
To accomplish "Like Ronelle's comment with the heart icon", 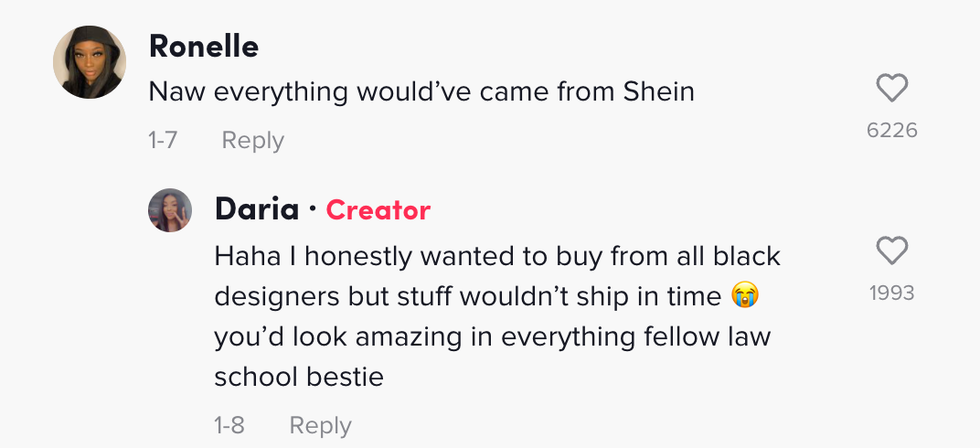I will pos(891,90).
